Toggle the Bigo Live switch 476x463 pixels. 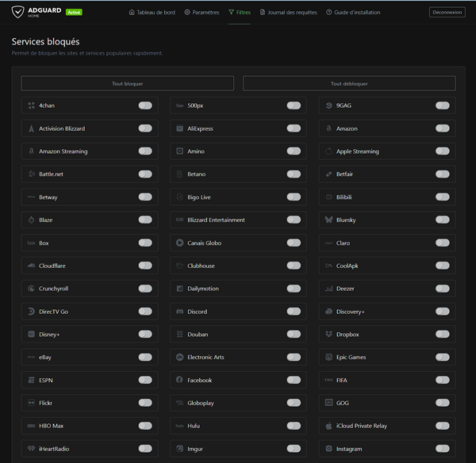point(294,197)
